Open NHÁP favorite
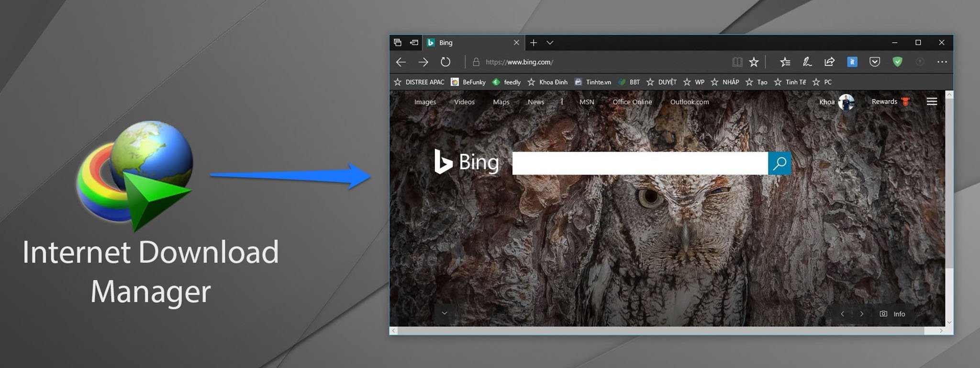Screen dimensions: 980x368 coord(725,82)
